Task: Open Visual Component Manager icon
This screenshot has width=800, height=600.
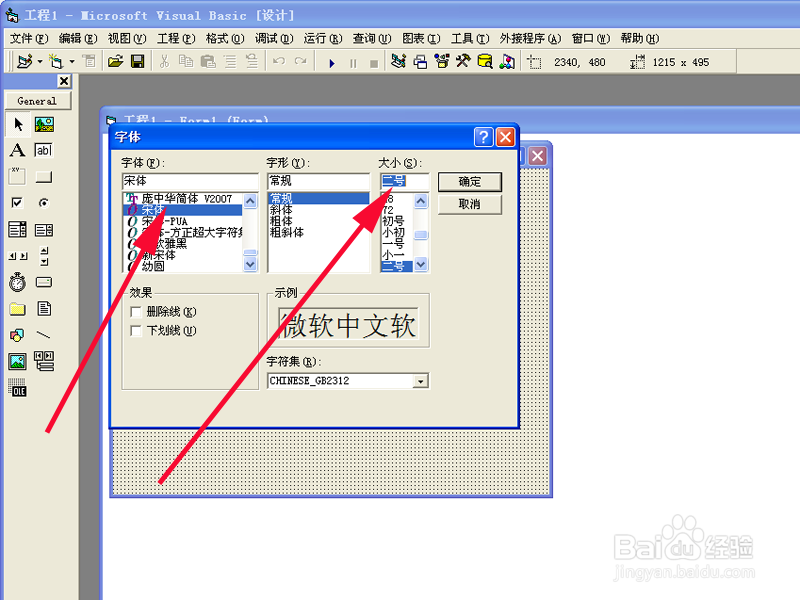Action: point(507,62)
